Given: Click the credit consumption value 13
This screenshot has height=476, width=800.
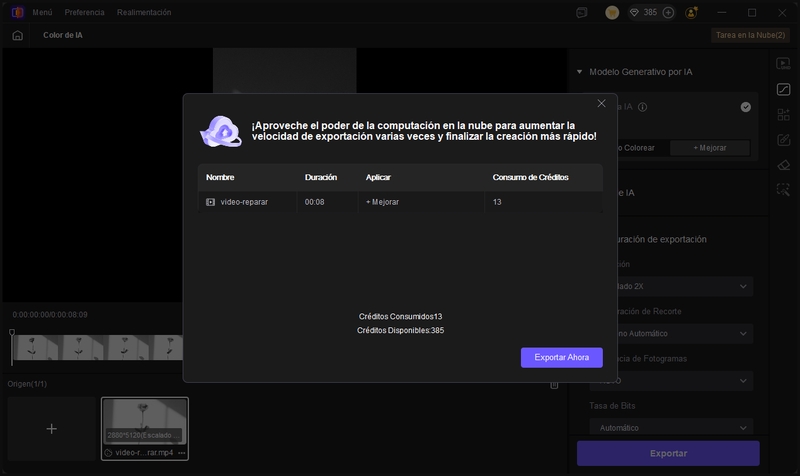Looking at the screenshot, I should (x=497, y=202).
